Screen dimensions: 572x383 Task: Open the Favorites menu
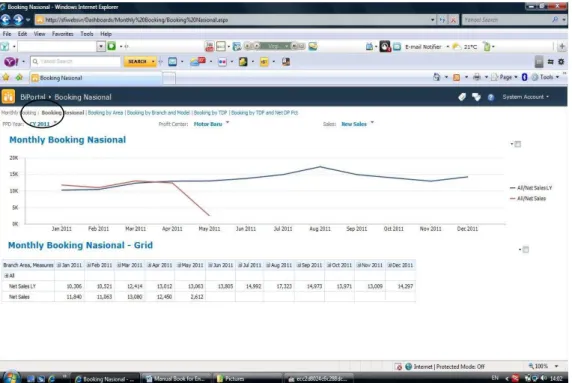tap(62, 34)
